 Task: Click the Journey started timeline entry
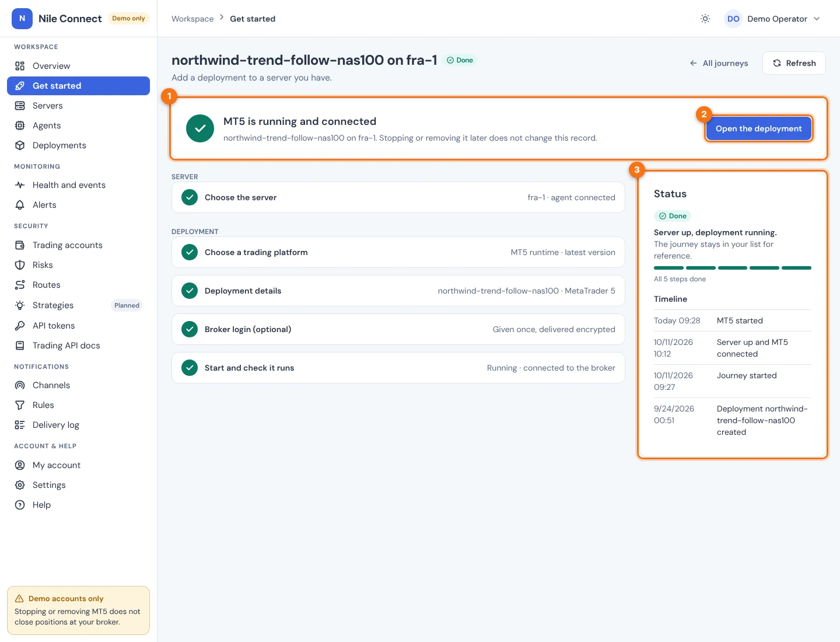click(x=733, y=381)
